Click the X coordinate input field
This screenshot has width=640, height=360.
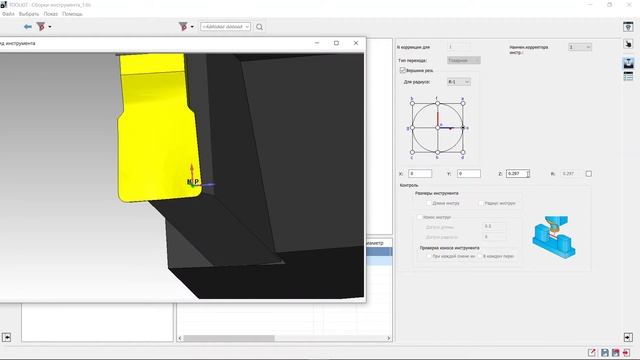coord(420,174)
